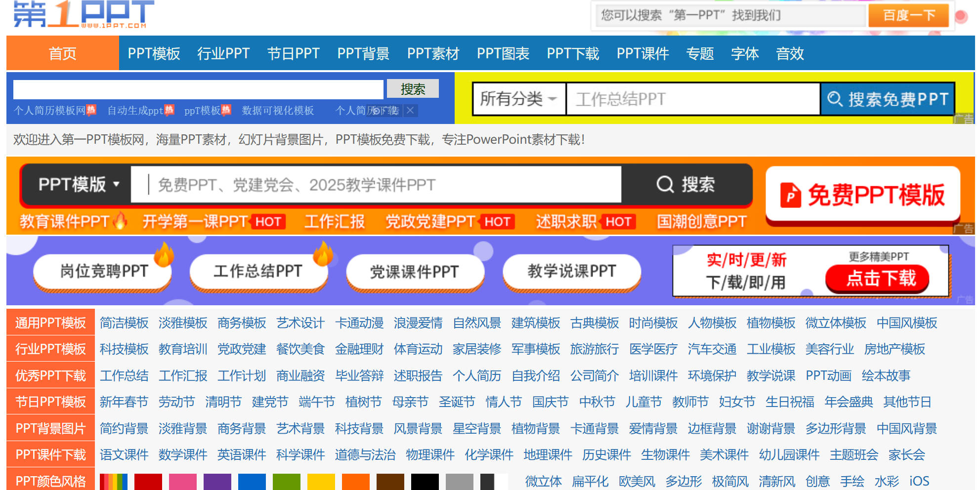This screenshot has width=980, height=490.
Task: Close the ad overlay with the X icon
Action: coord(410,111)
